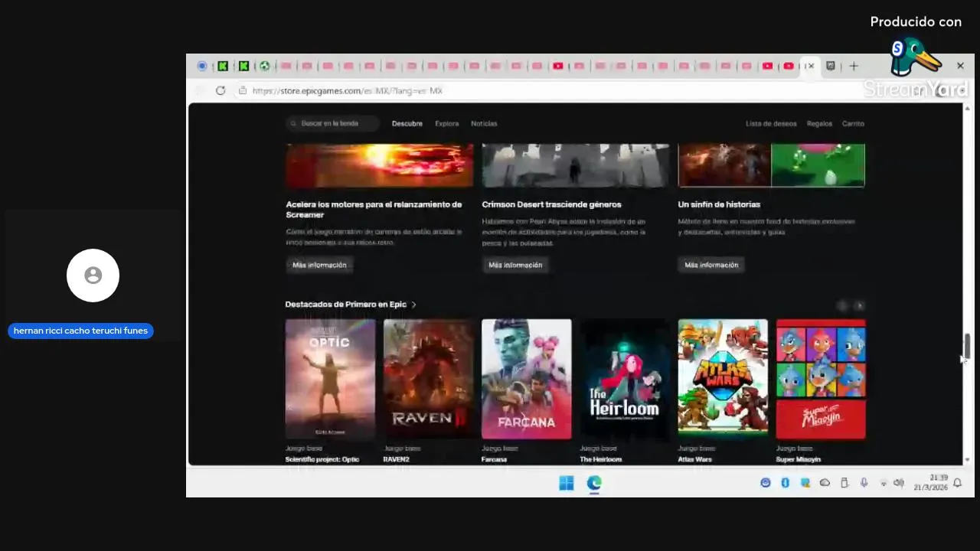The height and width of the screenshot is (551, 980).
Task: Click the Super Miaoyin title text
Action: (799, 459)
